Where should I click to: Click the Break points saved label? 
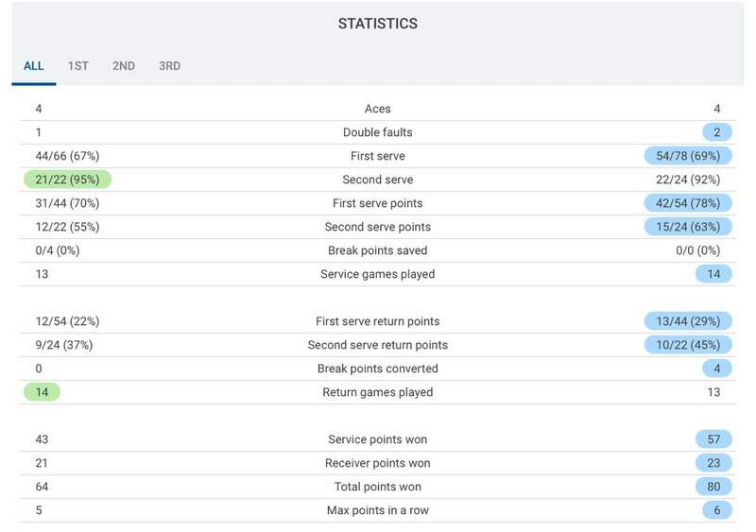[377, 250]
